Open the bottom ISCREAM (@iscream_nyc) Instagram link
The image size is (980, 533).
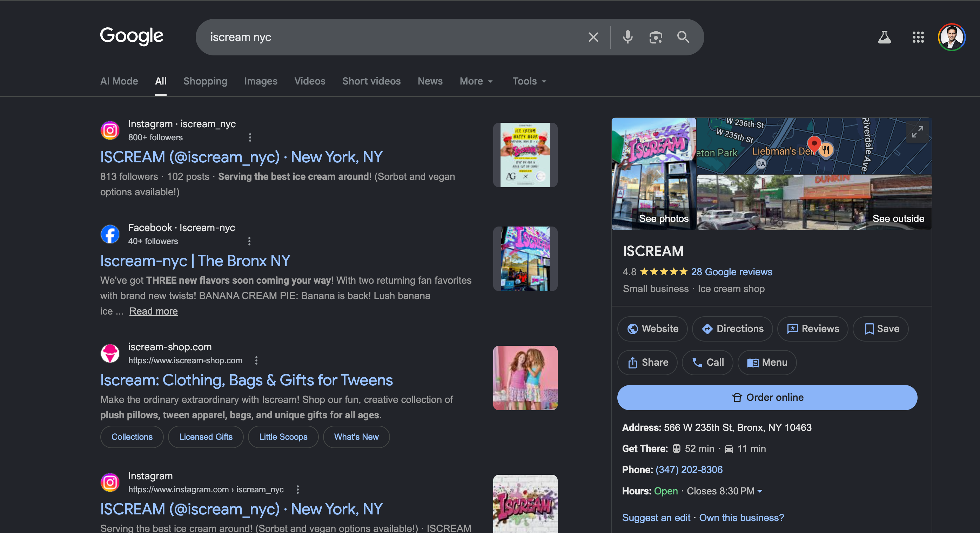click(x=241, y=509)
